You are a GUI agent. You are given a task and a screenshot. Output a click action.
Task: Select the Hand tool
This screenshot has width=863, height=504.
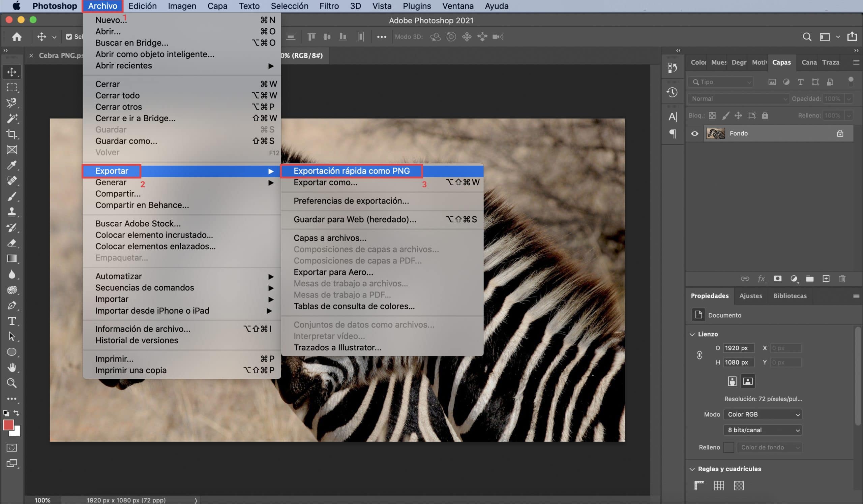point(12,368)
